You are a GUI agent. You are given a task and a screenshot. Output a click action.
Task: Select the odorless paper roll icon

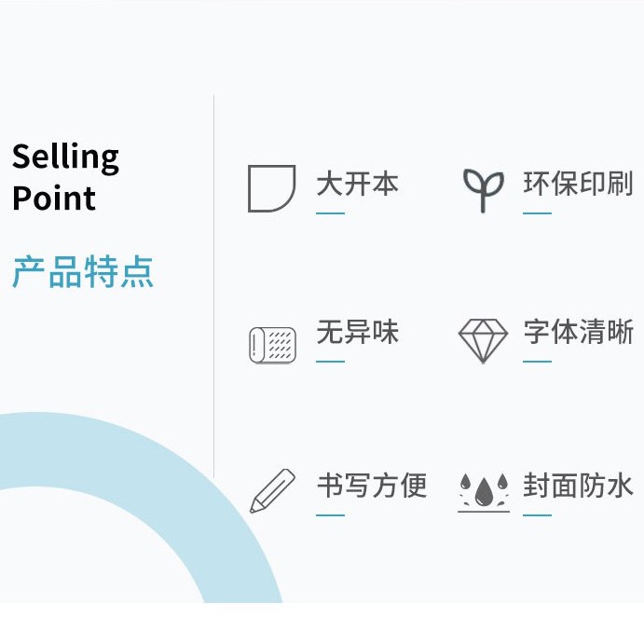(x=272, y=344)
